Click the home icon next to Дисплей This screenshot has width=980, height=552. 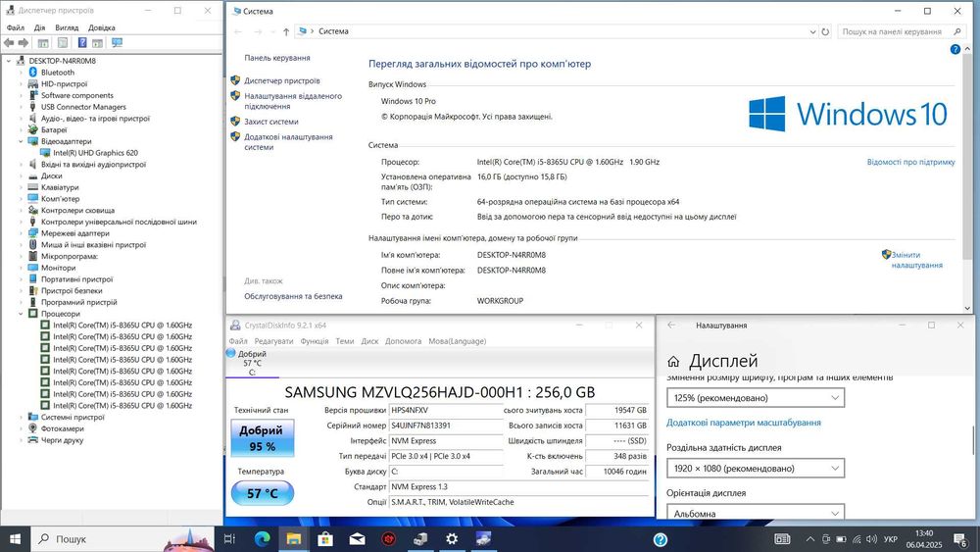point(673,362)
